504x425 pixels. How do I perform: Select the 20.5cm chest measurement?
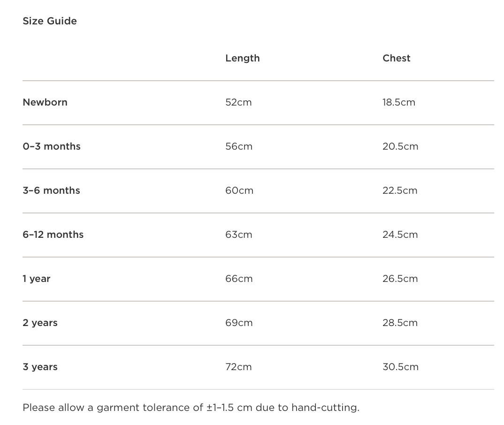[x=400, y=146]
